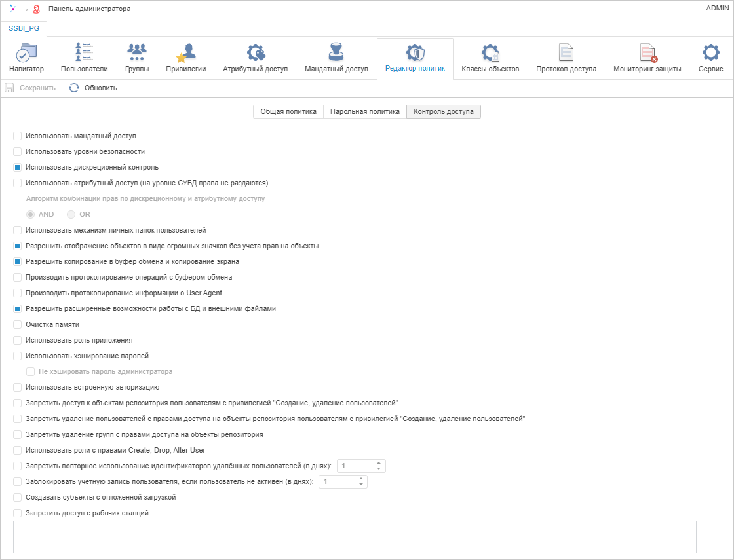
Task: Check Запретить удаление групп option
Action: tap(17, 435)
